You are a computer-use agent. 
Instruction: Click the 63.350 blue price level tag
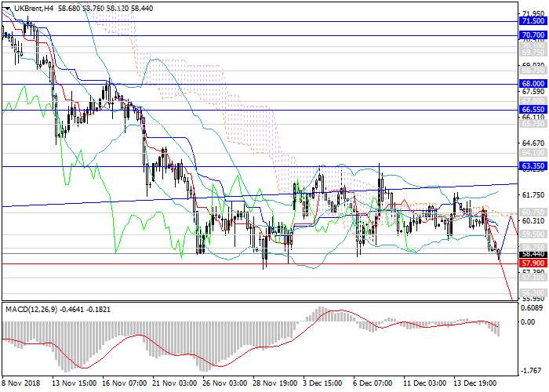coord(533,166)
